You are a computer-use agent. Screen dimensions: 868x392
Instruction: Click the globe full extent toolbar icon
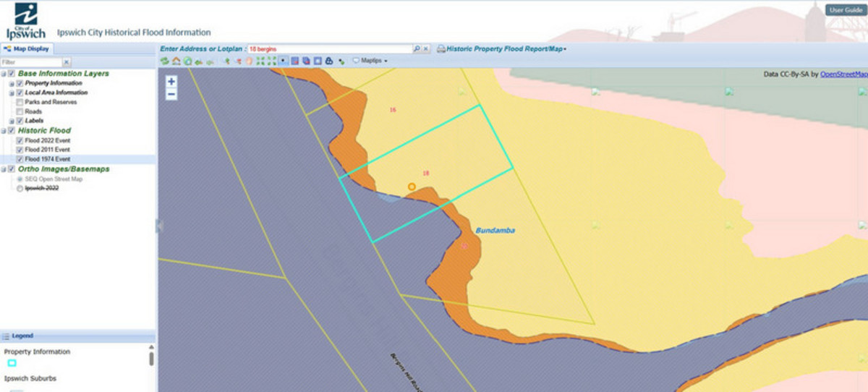coord(187,61)
